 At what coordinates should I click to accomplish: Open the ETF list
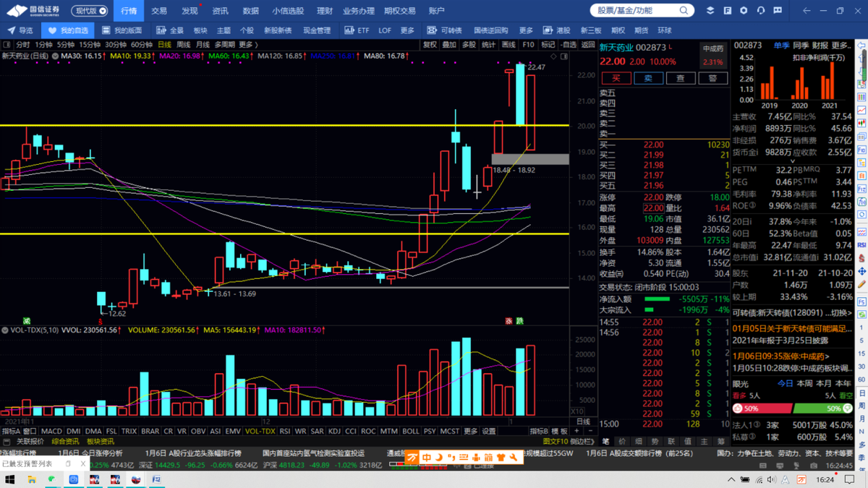click(357, 30)
